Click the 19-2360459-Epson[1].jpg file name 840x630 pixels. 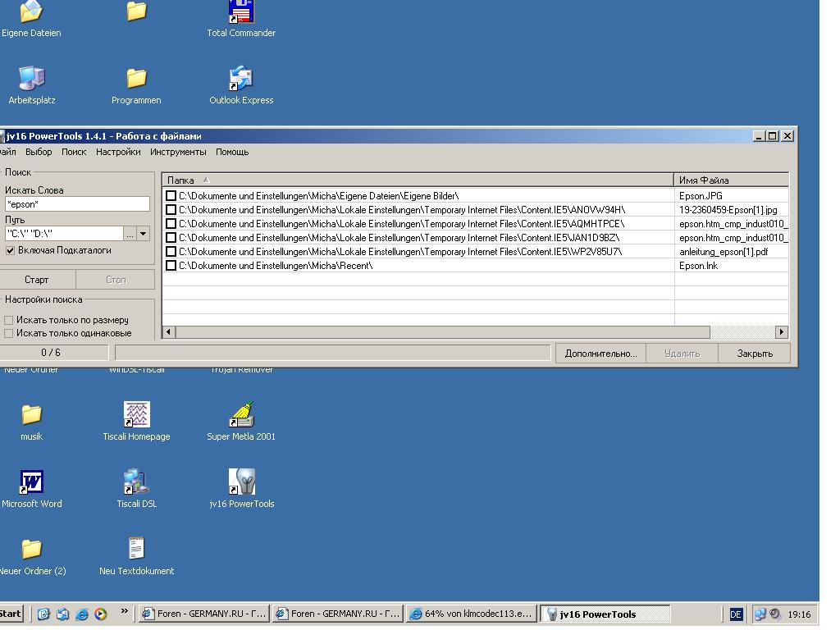(728, 210)
